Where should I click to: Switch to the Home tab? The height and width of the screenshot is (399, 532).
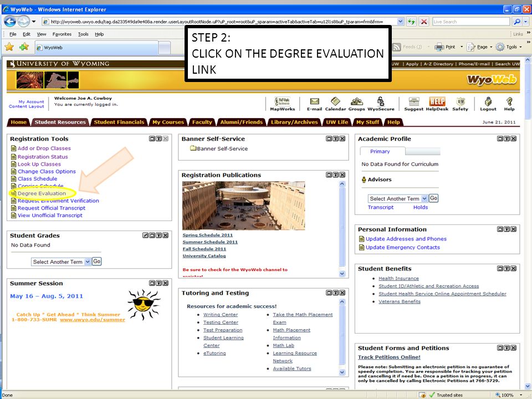coord(18,122)
